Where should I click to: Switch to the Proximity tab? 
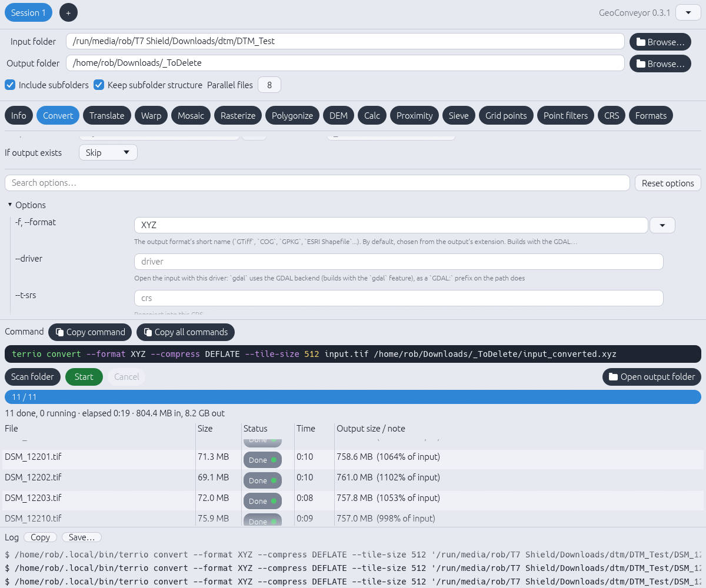pyautogui.click(x=414, y=115)
